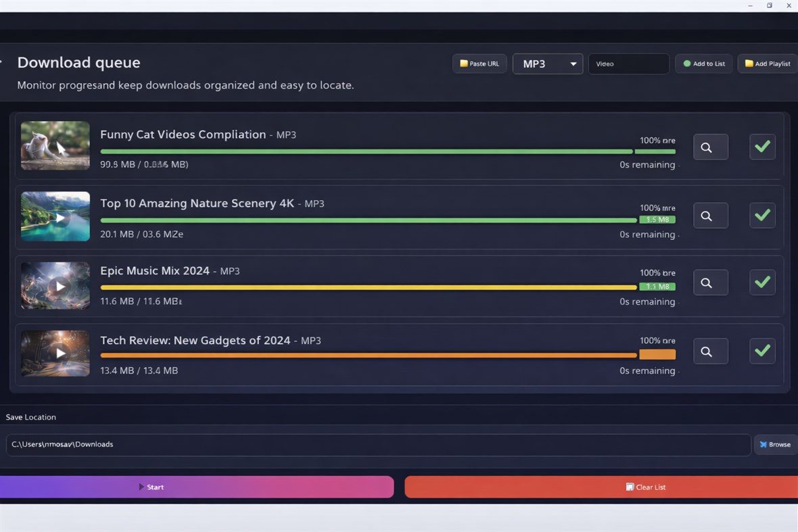Click the Paste URL button

[479, 64]
